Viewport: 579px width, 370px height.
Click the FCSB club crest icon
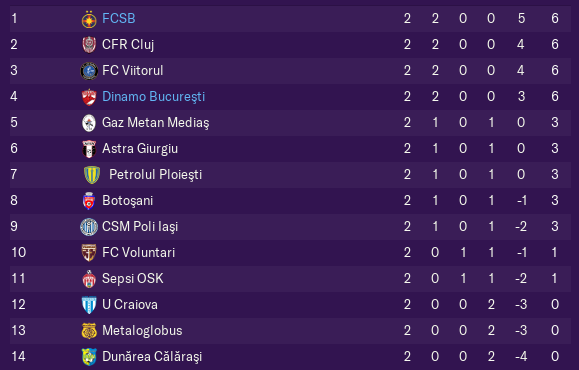point(89,19)
